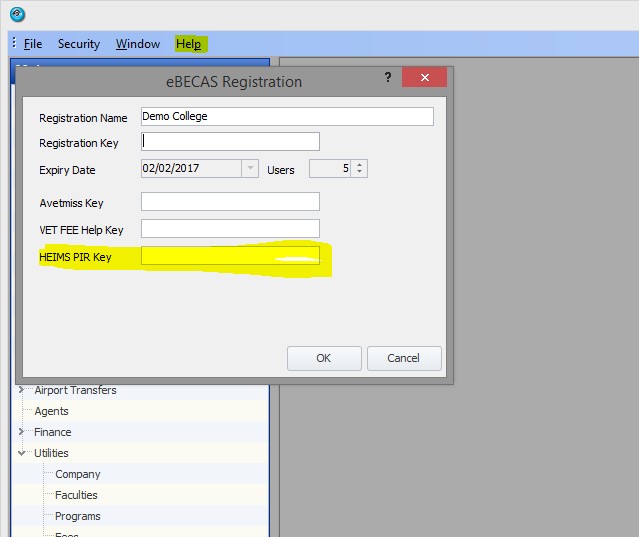The width and height of the screenshot is (639, 537).
Task: Open the highlighted Help menu
Action: [188, 44]
